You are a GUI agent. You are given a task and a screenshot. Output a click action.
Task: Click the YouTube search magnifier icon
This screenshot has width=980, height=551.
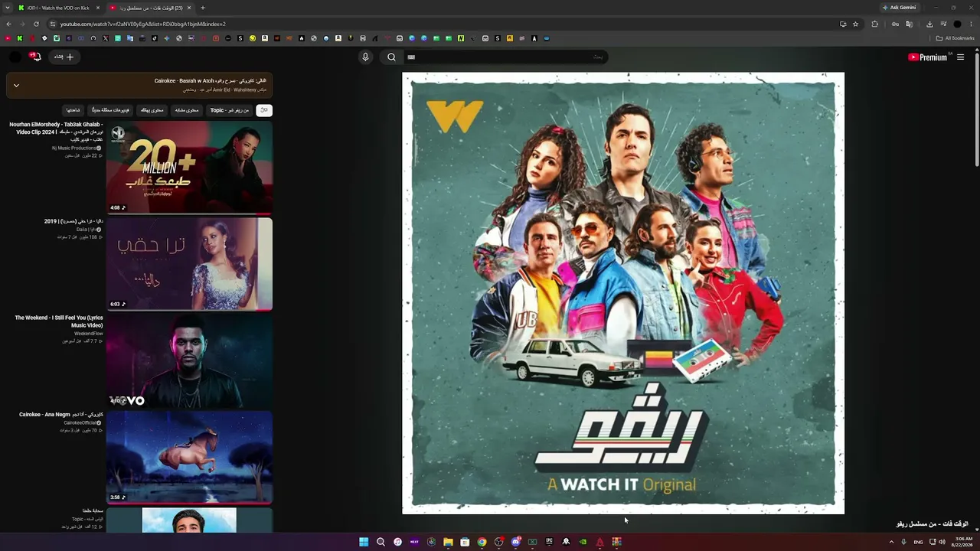pos(391,57)
